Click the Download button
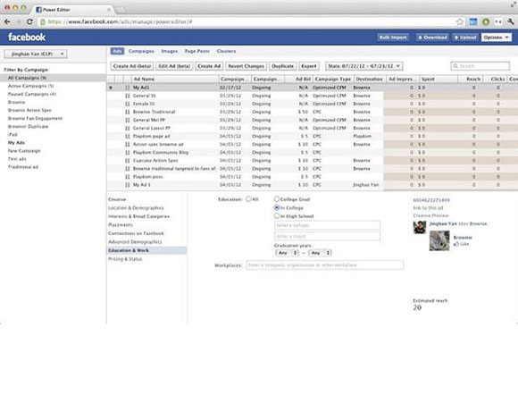This screenshot has width=518, height=420. click(432, 38)
